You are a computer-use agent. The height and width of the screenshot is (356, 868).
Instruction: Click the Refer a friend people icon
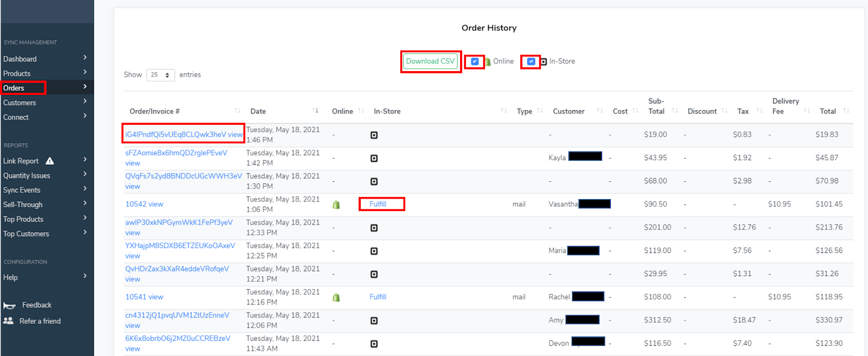coord(8,321)
